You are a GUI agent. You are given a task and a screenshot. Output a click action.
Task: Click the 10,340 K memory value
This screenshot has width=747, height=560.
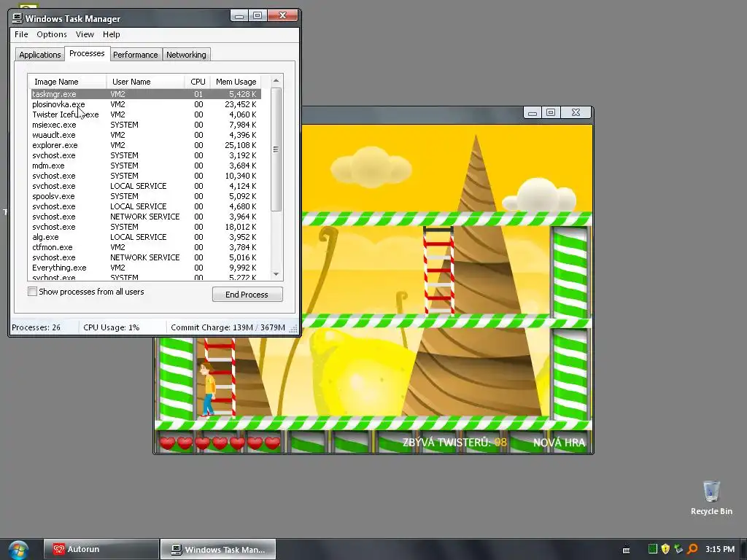[241, 176]
